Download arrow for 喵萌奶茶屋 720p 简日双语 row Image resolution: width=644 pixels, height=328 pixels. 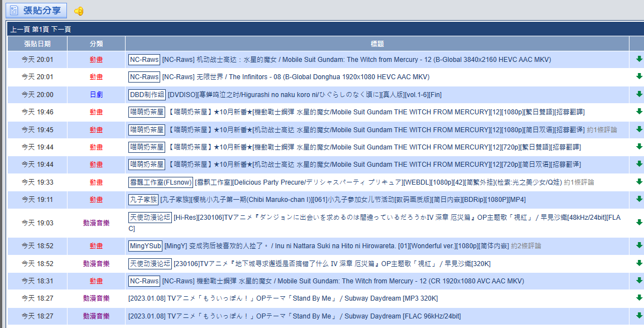pos(639,164)
